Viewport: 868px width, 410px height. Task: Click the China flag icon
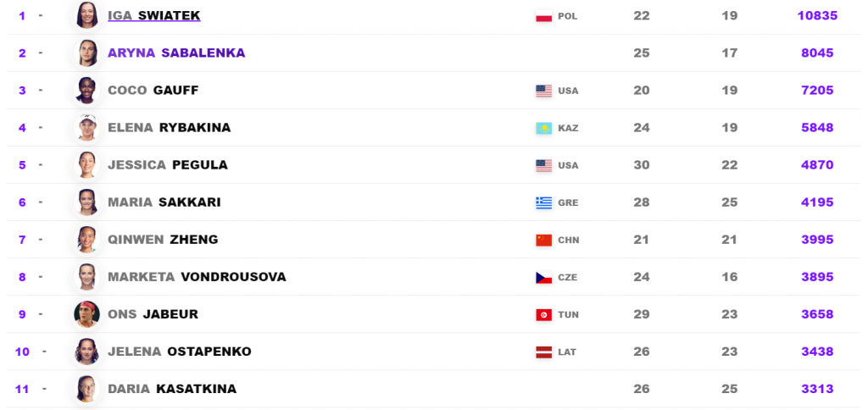(x=544, y=240)
